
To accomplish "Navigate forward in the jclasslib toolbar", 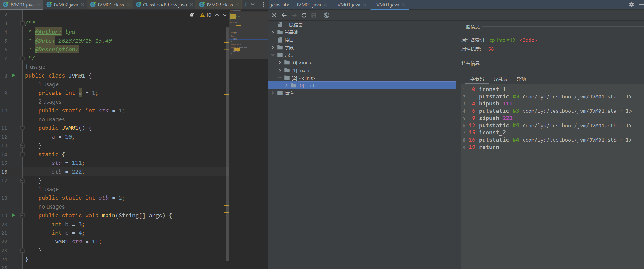I will pyautogui.click(x=294, y=15).
